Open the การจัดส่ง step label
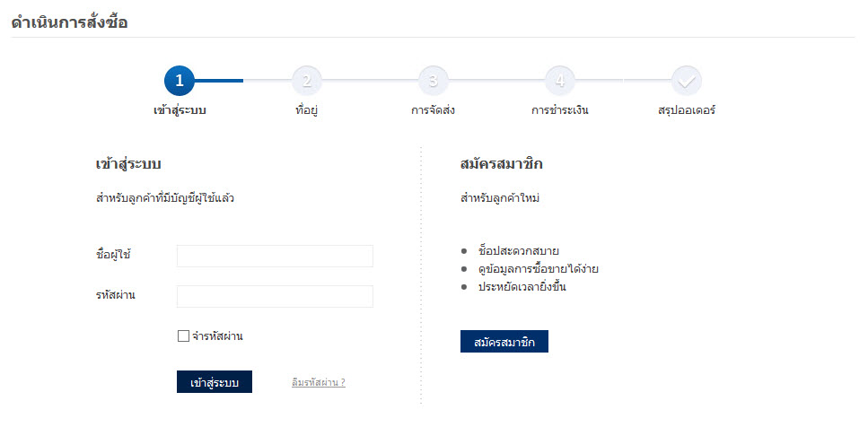The height and width of the screenshot is (427, 868). point(433,111)
